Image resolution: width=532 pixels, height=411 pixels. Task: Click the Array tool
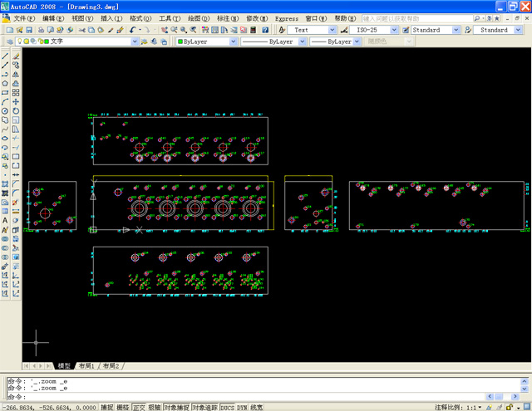coord(16,92)
